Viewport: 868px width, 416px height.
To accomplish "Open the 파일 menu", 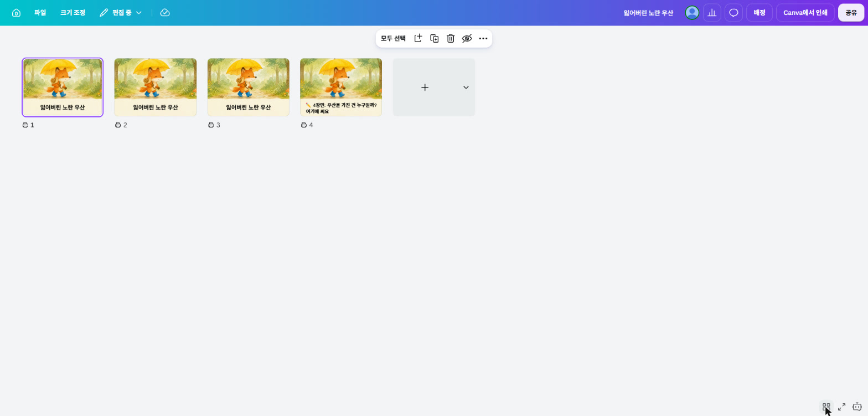I will click(x=40, y=13).
